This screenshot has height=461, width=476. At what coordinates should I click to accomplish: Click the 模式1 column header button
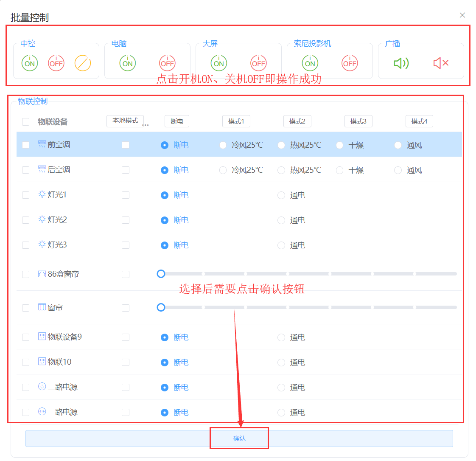click(x=236, y=121)
